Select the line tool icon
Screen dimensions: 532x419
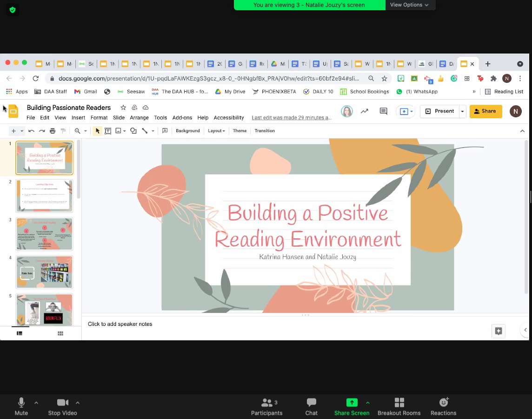point(145,131)
